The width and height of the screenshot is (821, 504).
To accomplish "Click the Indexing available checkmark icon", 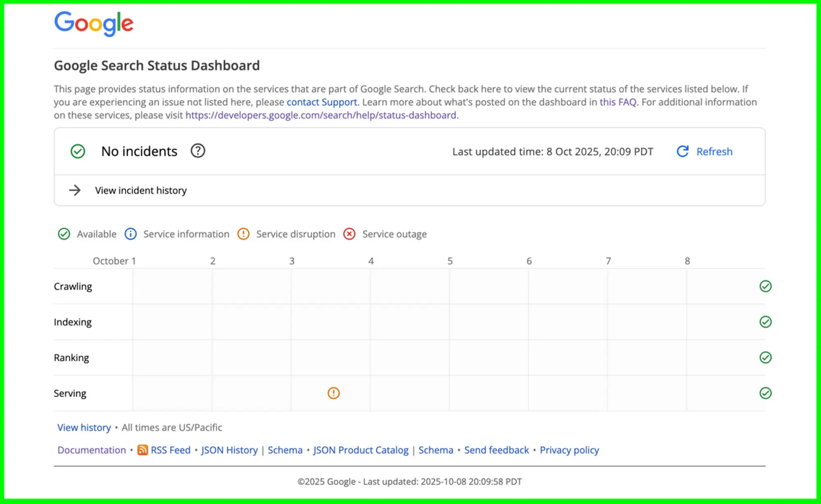I will click(765, 322).
